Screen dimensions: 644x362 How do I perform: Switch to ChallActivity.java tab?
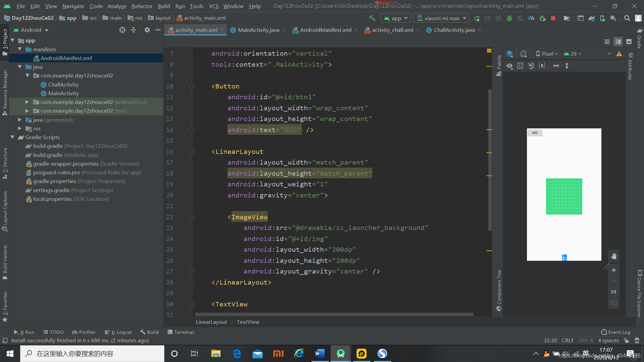pyautogui.click(x=454, y=30)
